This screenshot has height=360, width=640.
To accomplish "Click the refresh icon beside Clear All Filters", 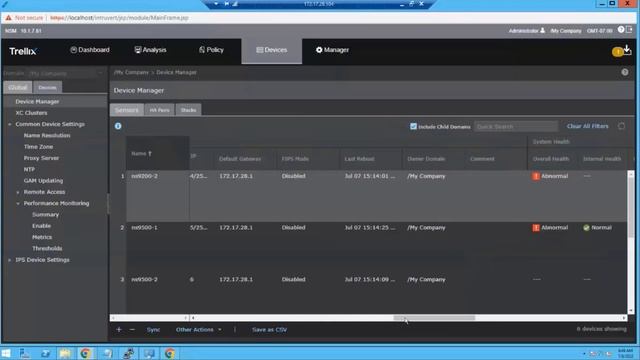I will tap(621, 126).
